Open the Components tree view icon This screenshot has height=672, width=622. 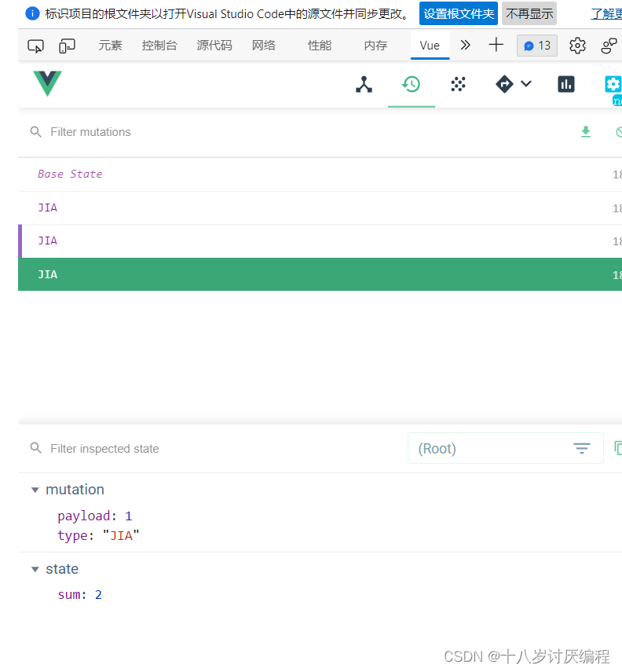point(364,84)
